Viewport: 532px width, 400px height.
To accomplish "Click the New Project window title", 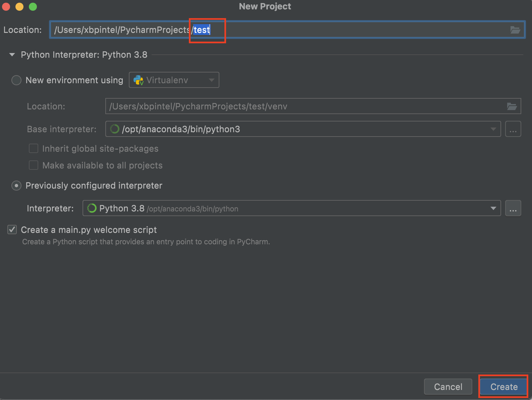I will pos(265,6).
